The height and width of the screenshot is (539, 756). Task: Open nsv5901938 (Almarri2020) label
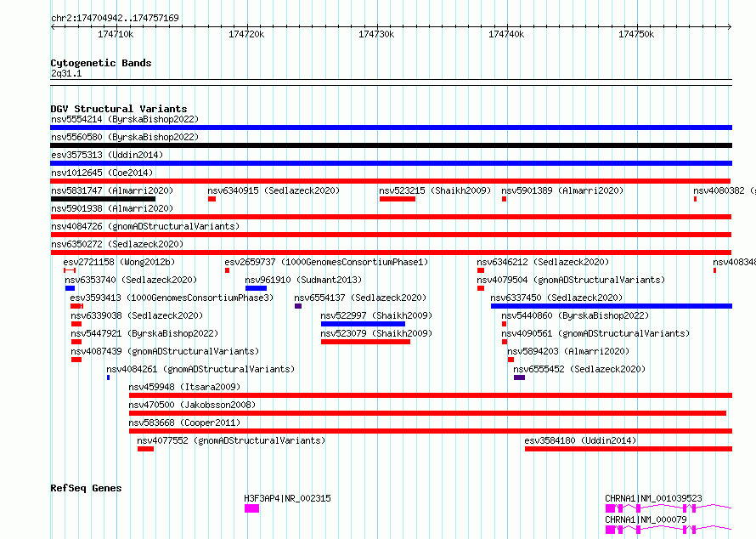click(x=112, y=208)
